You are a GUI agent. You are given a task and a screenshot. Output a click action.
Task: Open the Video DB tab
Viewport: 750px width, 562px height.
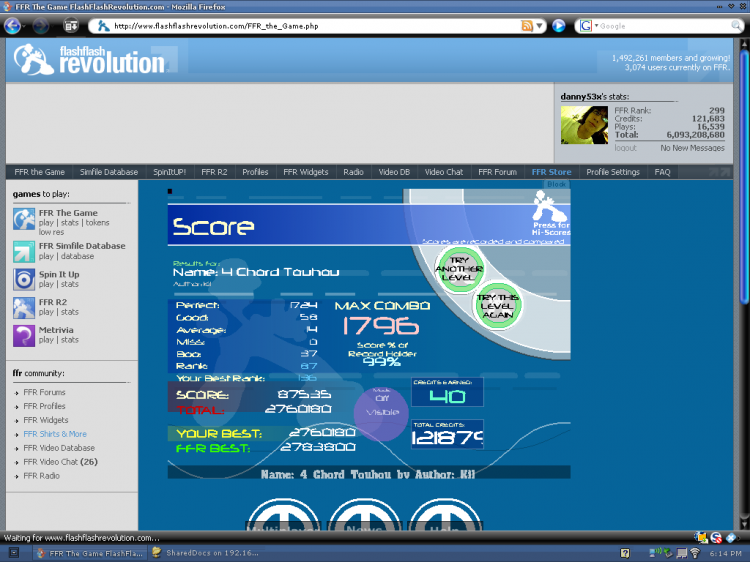click(x=394, y=172)
